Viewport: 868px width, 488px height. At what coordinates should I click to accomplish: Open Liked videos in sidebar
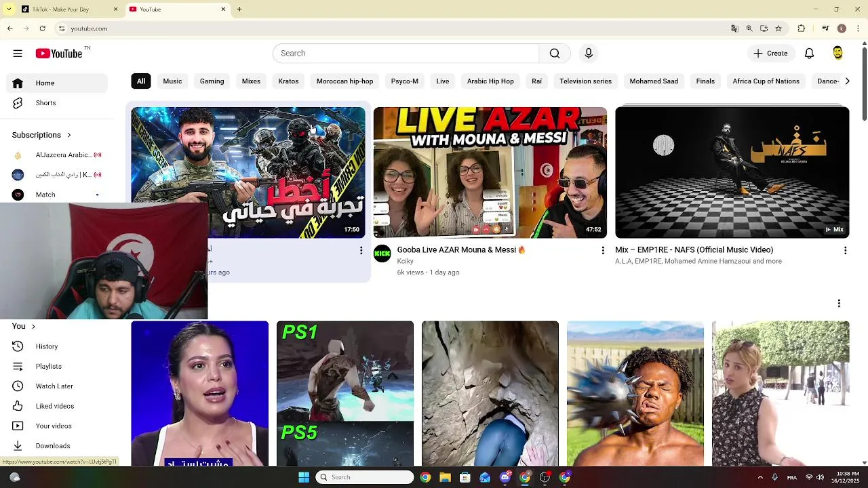(x=57, y=406)
